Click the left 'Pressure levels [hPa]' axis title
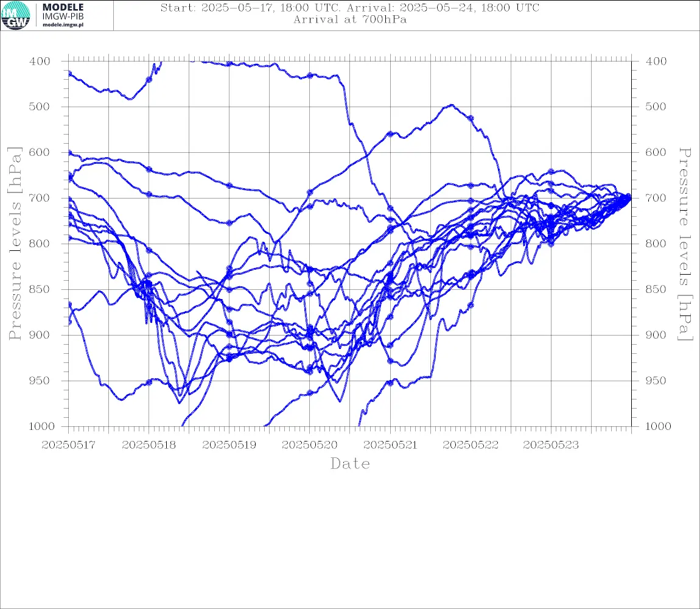This screenshot has height=609, width=700. pyautogui.click(x=15, y=244)
